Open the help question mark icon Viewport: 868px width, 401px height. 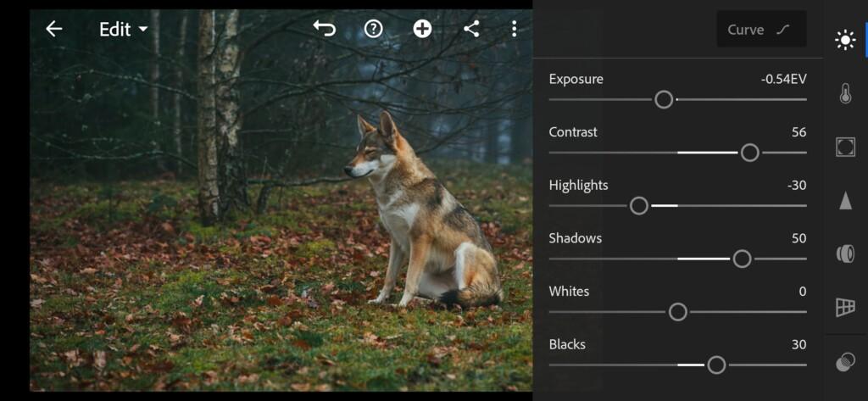[x=373, y=29]
